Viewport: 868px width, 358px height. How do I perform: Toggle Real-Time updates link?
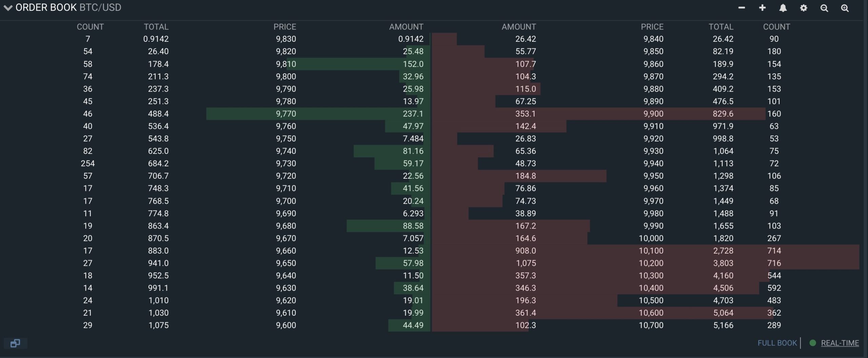coord(840,343)
